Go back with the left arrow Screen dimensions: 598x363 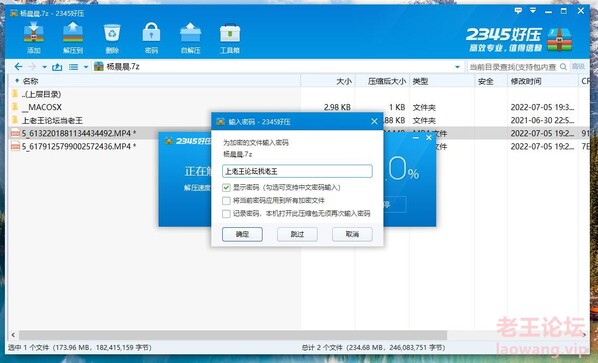pyautogui.click(x=18, y=67)
